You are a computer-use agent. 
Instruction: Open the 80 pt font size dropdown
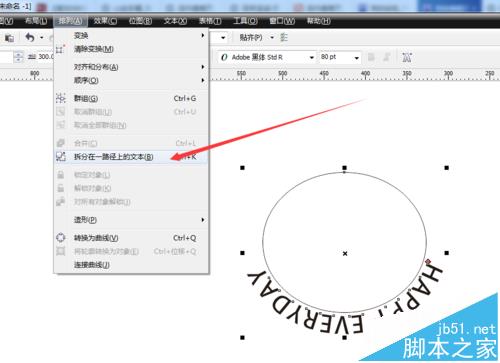pos(356,58)
